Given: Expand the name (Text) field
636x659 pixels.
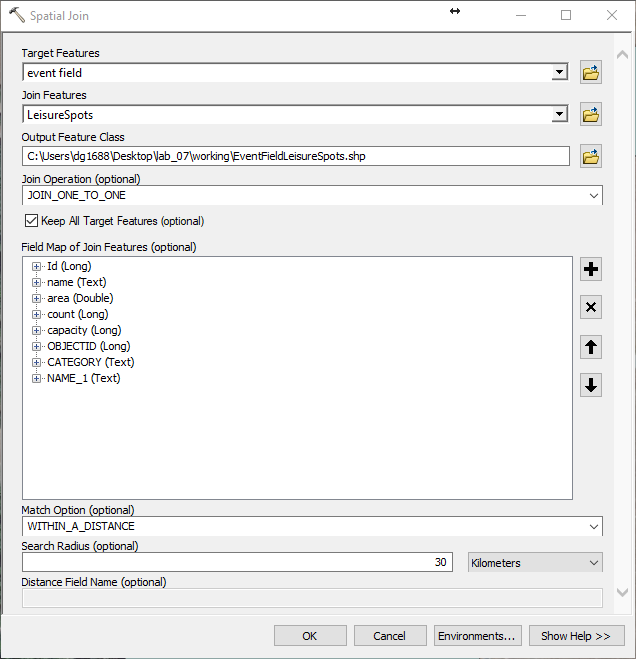Looking at the screenshot, I should point(37,282).
